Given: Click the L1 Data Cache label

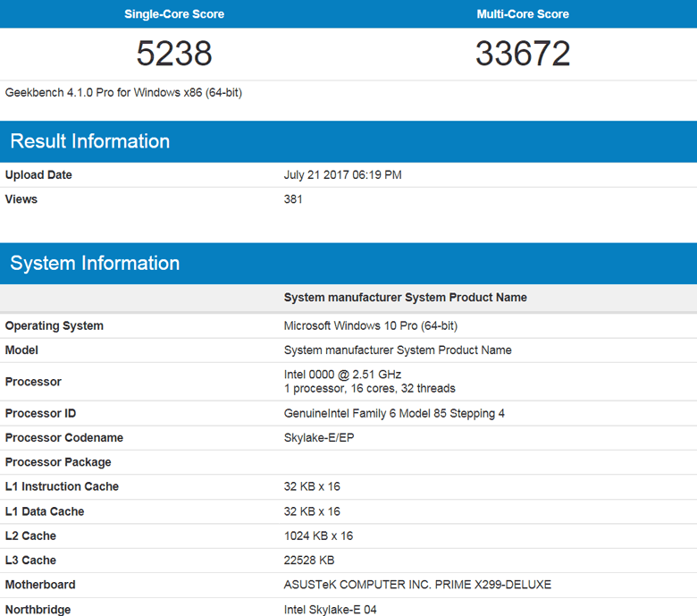Looking at the screenshot, I should pyautogui.click(x=45, y=511).
